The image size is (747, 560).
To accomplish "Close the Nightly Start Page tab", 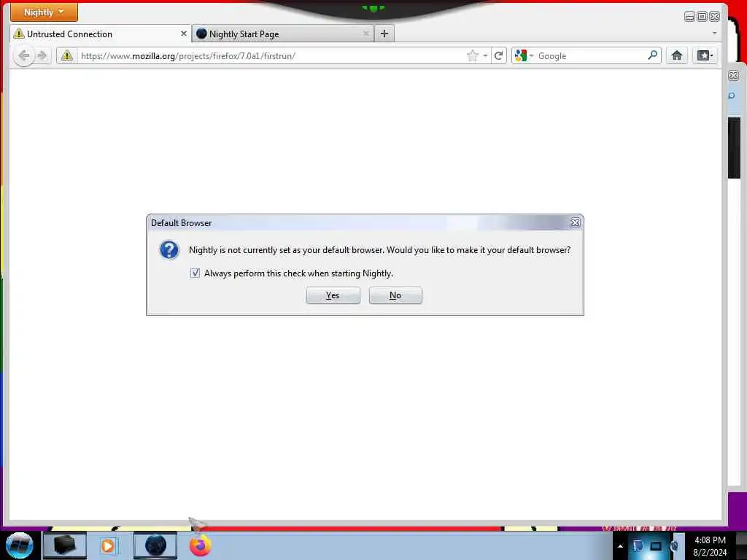I will point(366,34).
